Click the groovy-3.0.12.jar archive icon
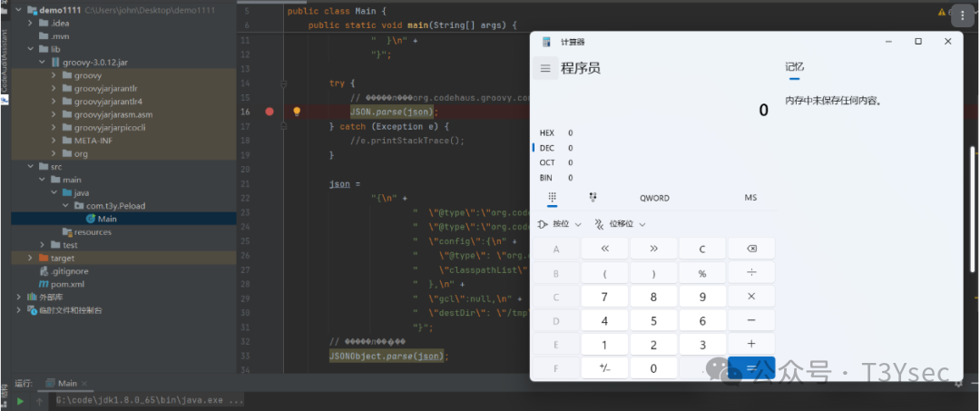 tap(55, 63)
